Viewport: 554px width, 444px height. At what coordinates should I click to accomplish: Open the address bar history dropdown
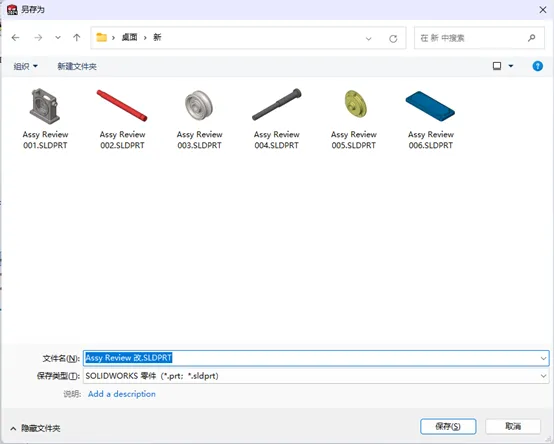coord(369,38)
